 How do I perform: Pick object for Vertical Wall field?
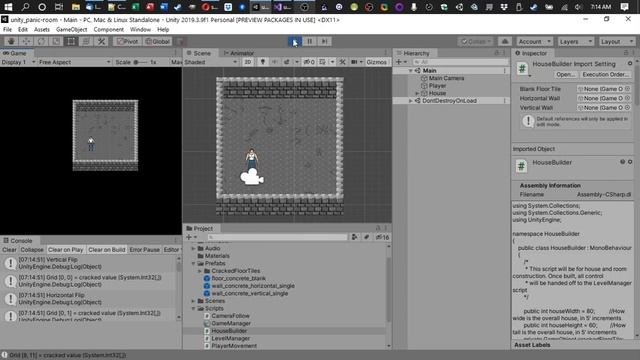[627, 108]
